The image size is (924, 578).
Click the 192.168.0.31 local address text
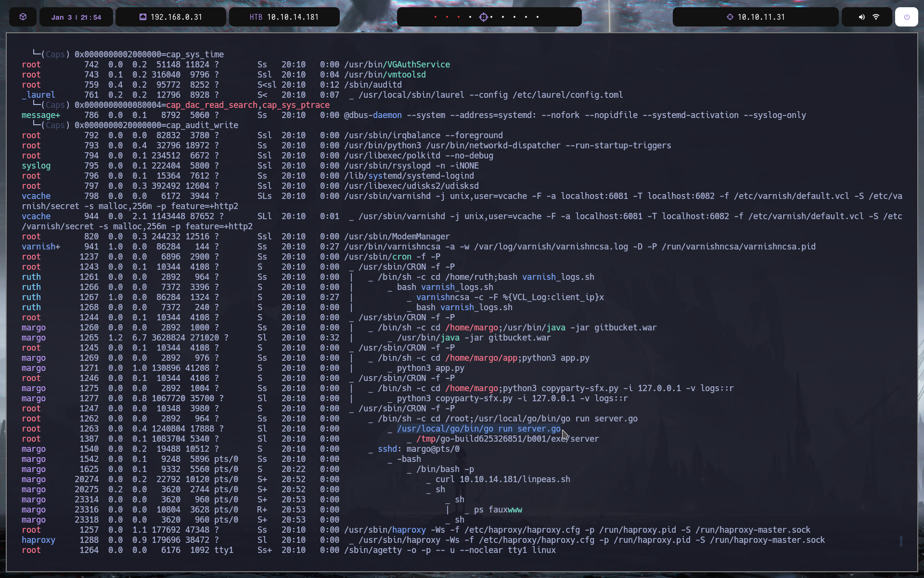pos(176,17)
